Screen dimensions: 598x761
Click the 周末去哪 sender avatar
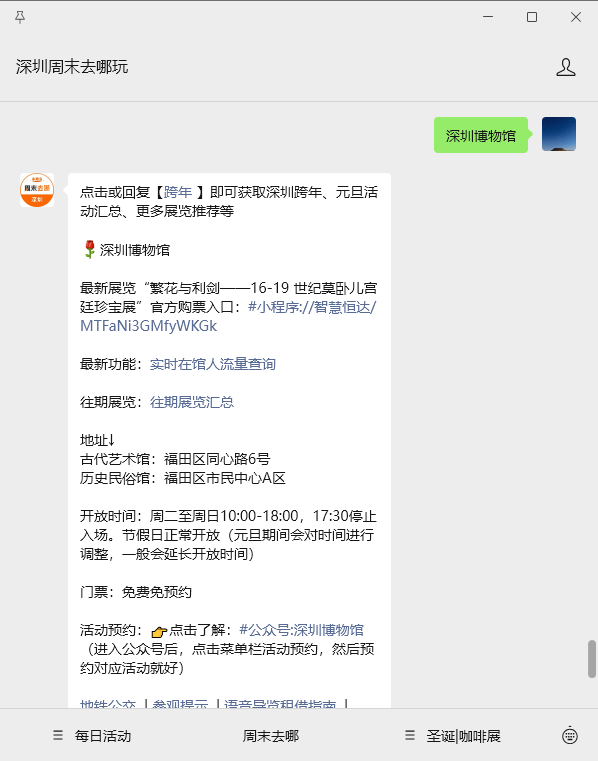pos(37,190)
